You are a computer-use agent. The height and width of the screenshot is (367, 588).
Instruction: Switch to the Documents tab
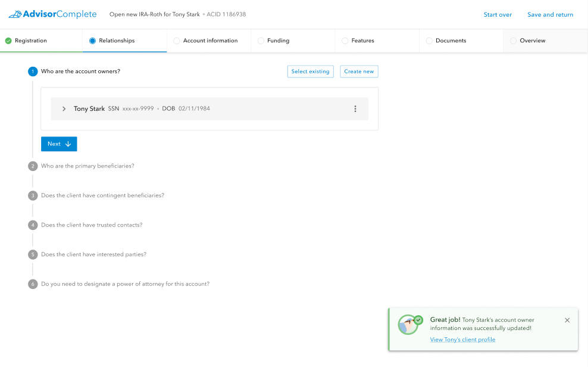point(451,41)
